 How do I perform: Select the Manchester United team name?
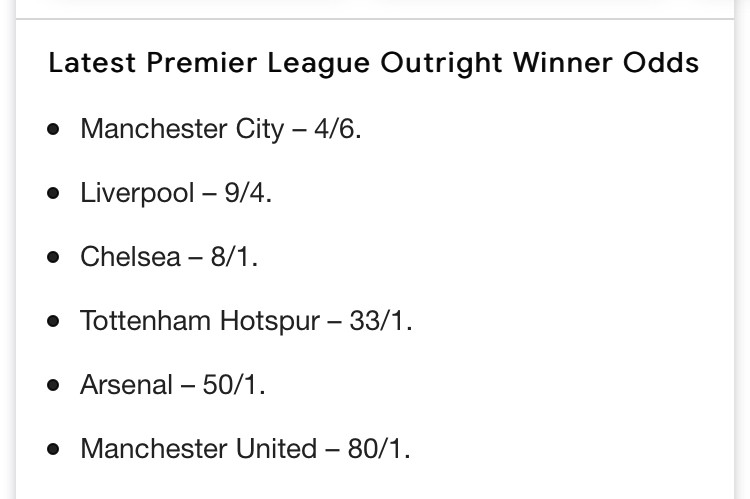coord(198,449)
